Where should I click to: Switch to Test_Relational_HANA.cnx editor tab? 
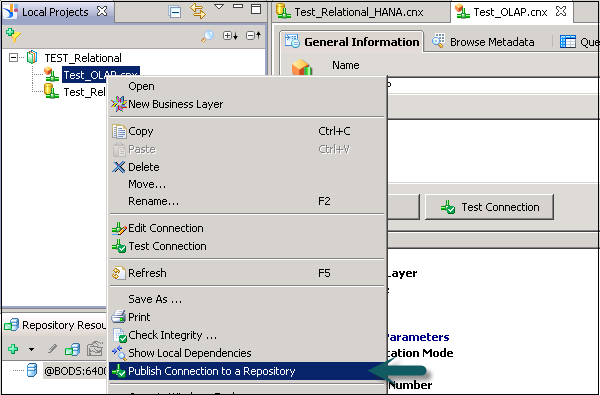pos(359,12)
